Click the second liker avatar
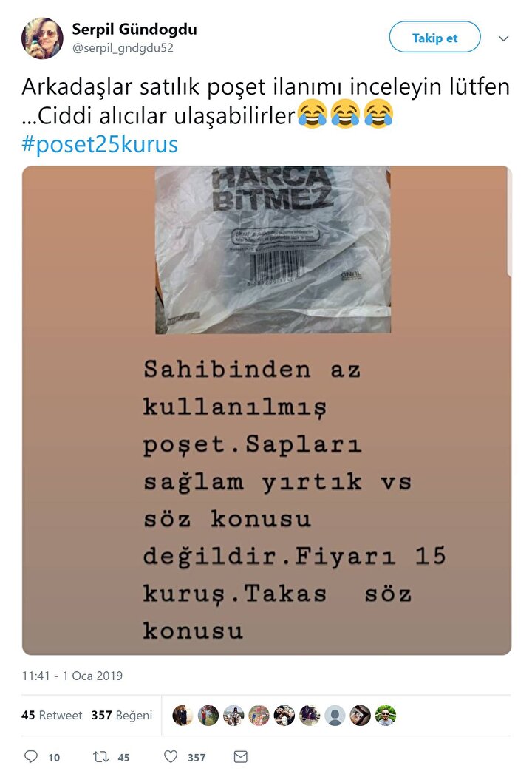532x774 pixels. coord(208,716)
